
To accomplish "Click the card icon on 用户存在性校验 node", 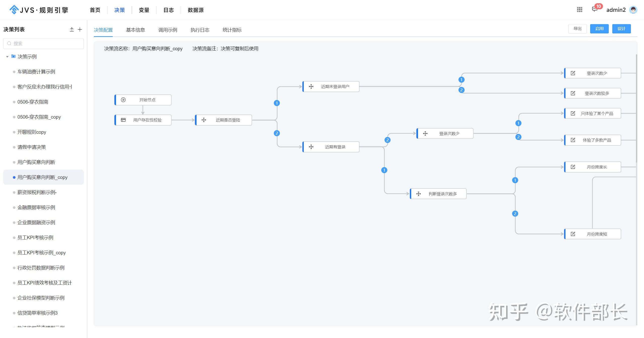I will 123,120.
